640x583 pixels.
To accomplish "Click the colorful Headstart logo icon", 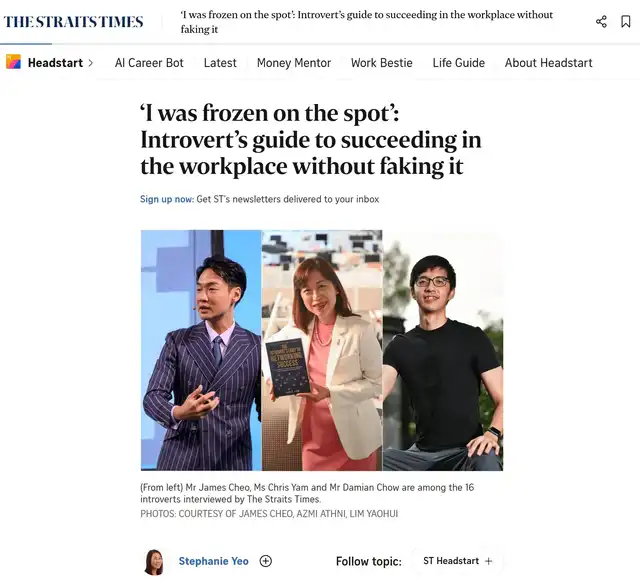I will 13,62.
